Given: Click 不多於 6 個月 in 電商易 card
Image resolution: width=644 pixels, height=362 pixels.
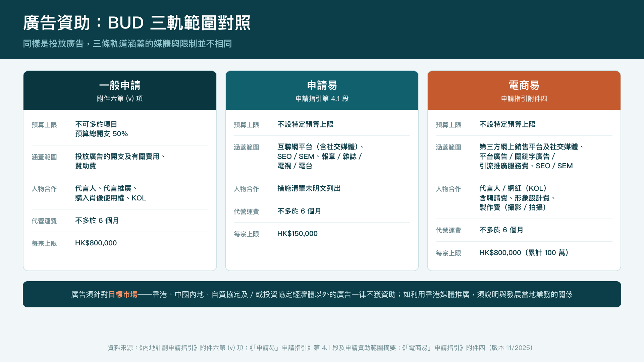Looking at the screenshot, I should pyautogui.click(x=501, y=230).
